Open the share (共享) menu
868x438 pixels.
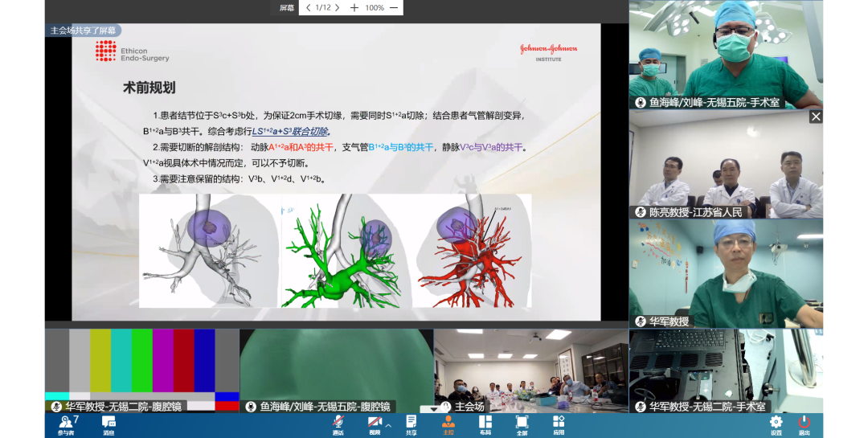click(411, 425)
